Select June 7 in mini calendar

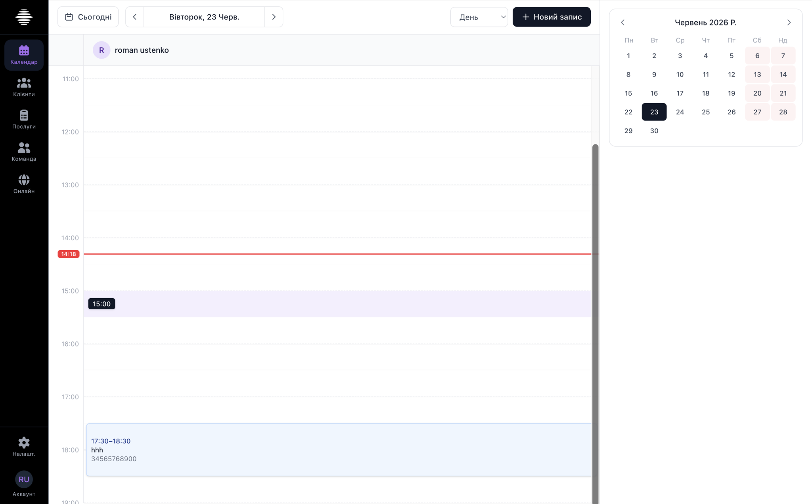783,56
